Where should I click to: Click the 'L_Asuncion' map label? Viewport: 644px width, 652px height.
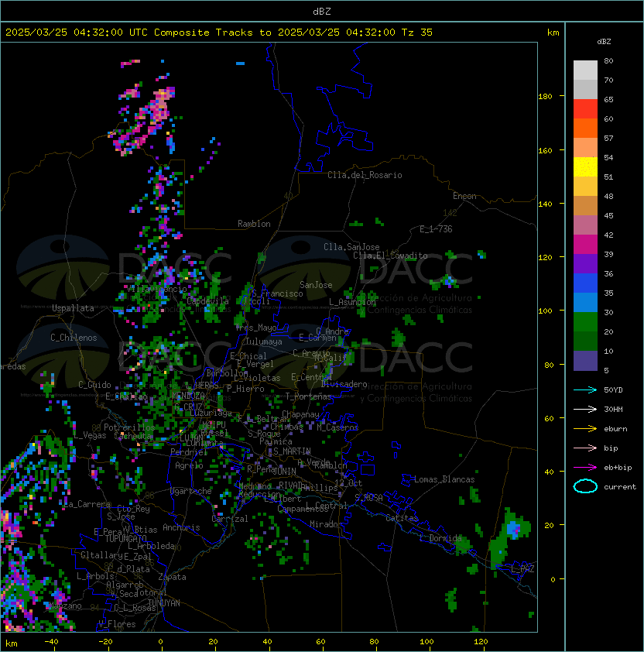[x=352, y=301]
